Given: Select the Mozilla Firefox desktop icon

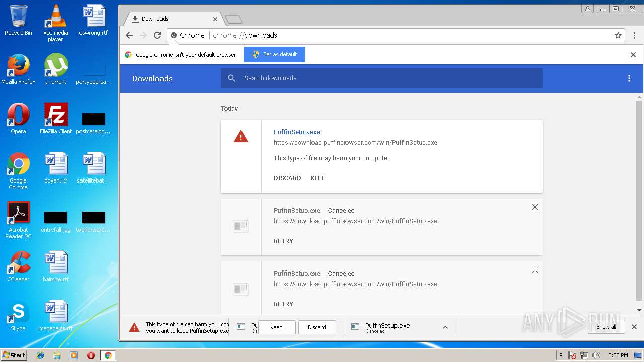Looking at the screenshot, I should [x=18, y=69].
